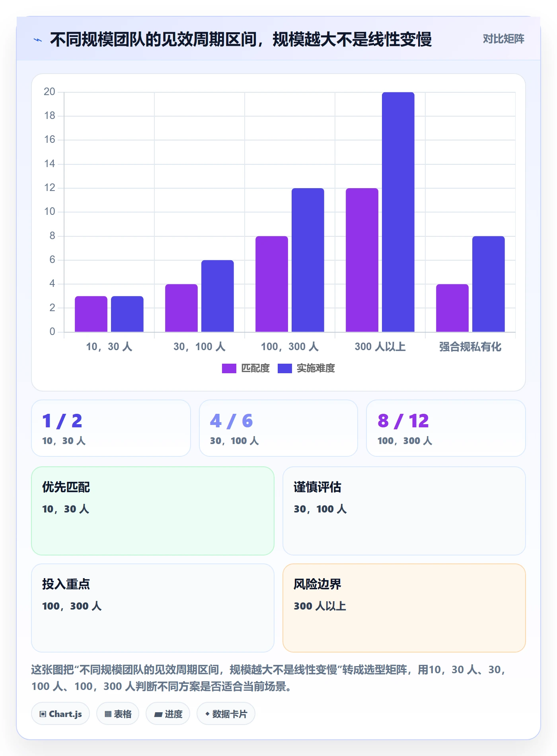Select the 优先匹配 green card
This screenshot has height=756, width=557.
pyautogui.click(x=153, y=511)
